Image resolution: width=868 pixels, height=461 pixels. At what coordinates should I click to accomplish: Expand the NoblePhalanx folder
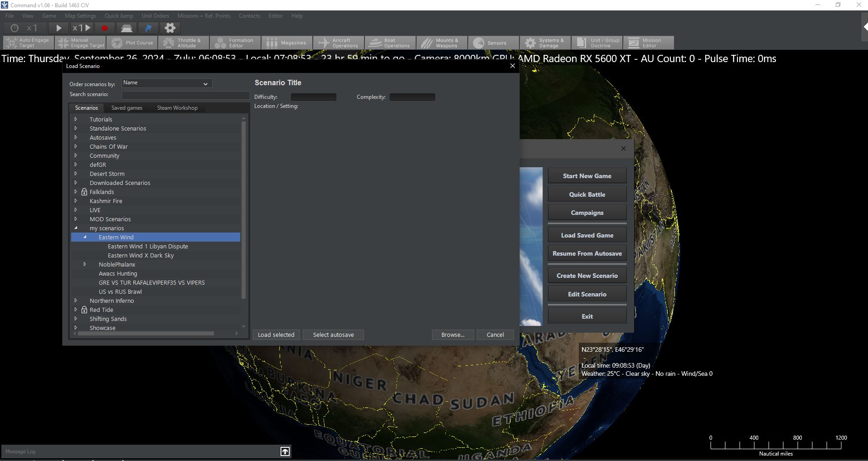point(85,264)
